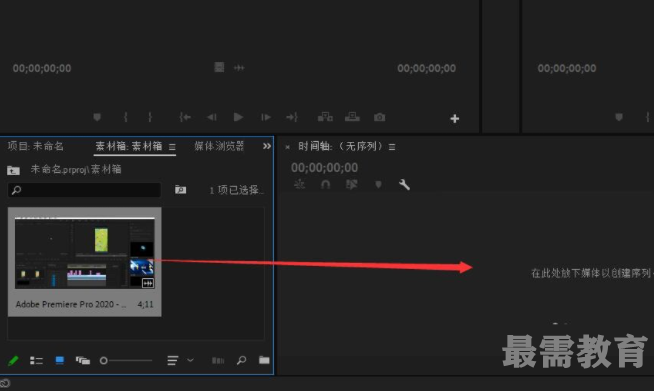The height and width of the screenshot is (391, 654).
Task: Export a frame with the camera icon
Action: pos(380,117)
